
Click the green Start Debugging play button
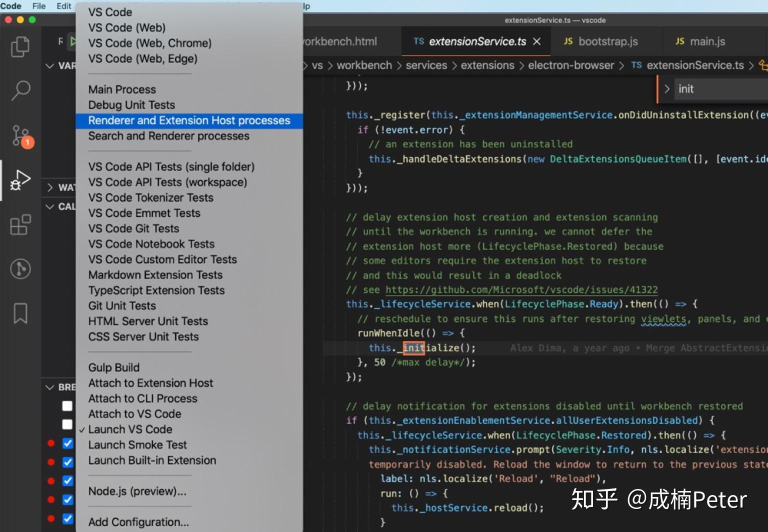tap(73, 41)
